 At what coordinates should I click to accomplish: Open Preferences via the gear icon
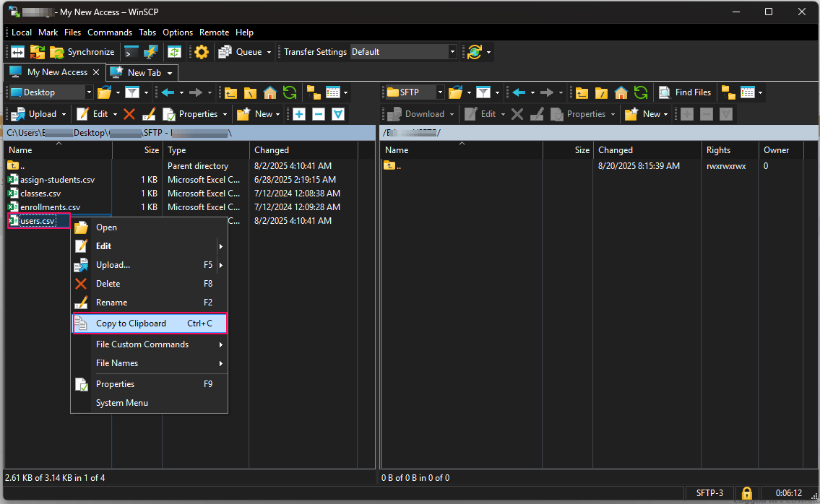click(x=201, y=51)
